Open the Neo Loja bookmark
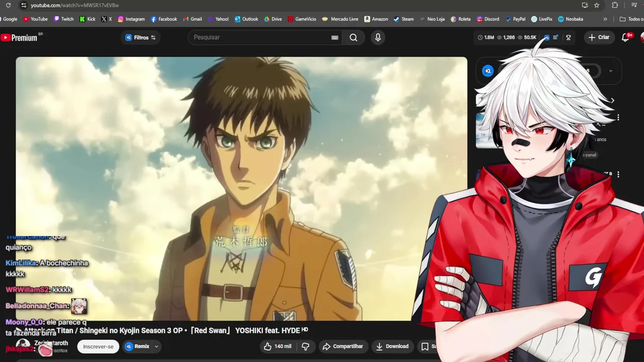 click(x=432, y=19)
